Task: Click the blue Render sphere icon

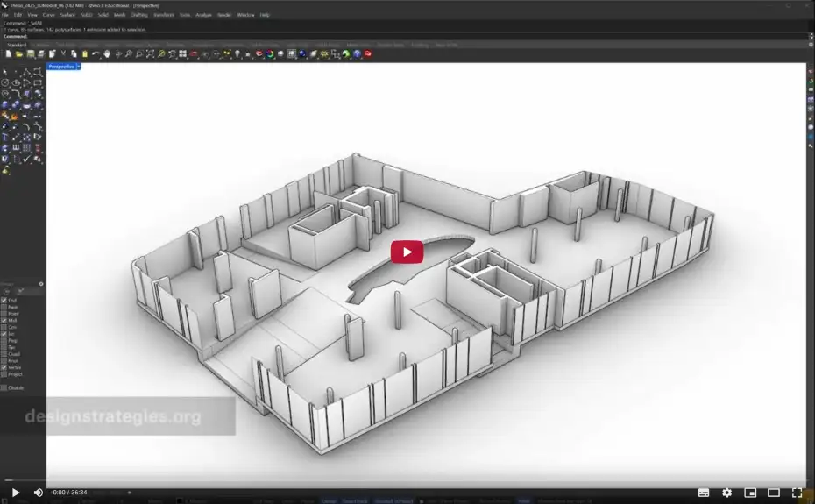Action: point(302,53)
